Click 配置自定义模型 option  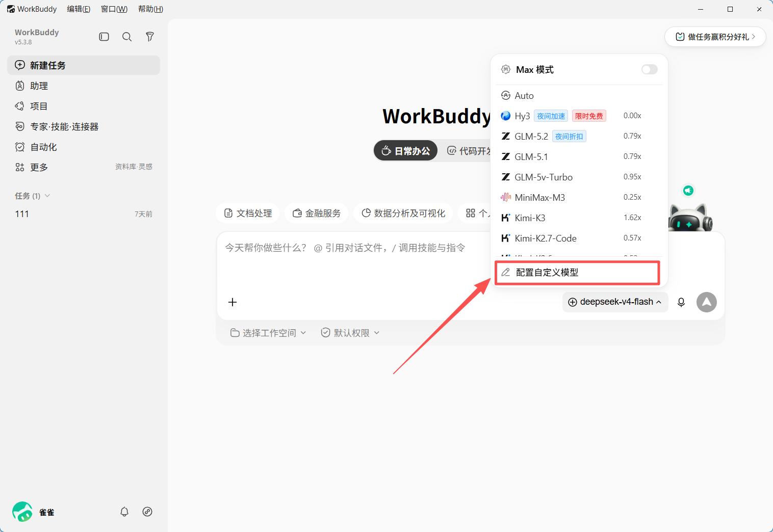(578, 273)
